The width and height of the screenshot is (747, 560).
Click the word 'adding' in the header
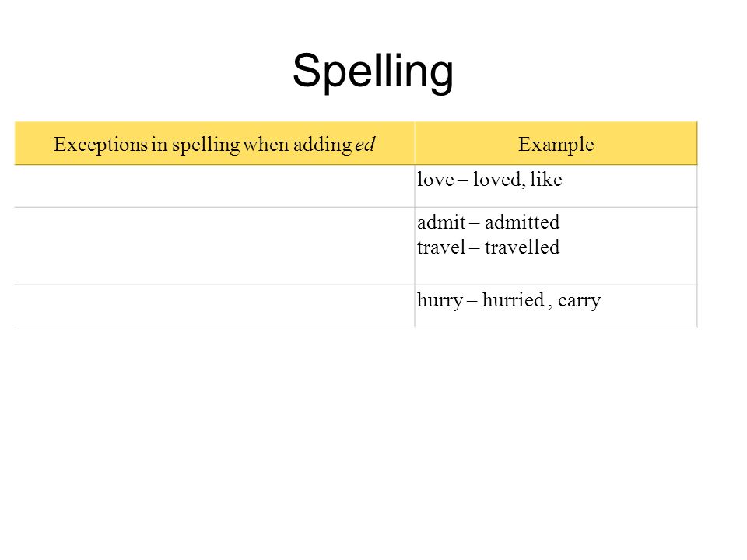pyautogui.click(x=322, y=145)
